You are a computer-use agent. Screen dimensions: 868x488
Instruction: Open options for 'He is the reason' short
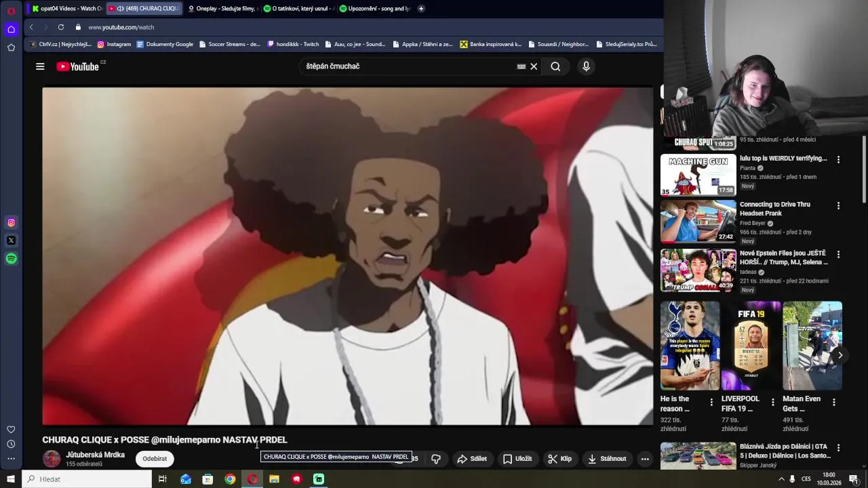coord(711,402)
